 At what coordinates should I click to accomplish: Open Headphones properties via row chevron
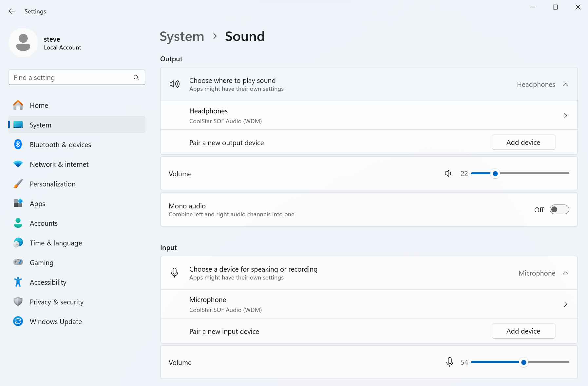[565, 116]
